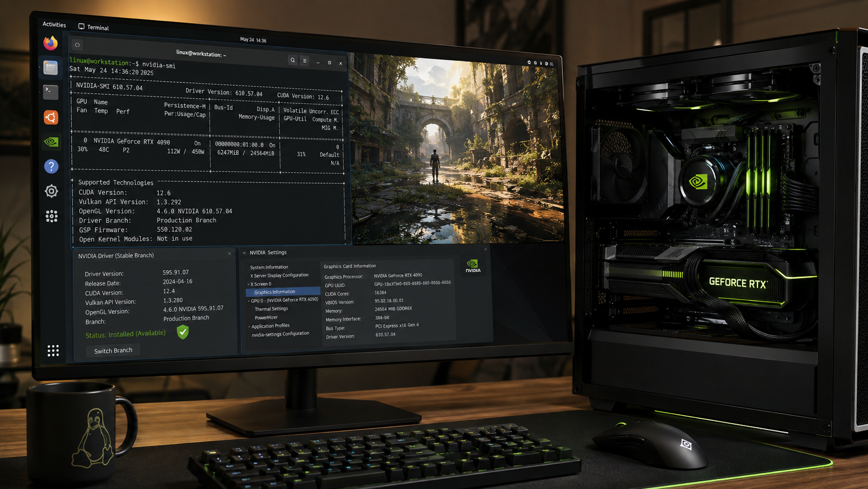Open the Files manager dock icon

tap(50, 68)
